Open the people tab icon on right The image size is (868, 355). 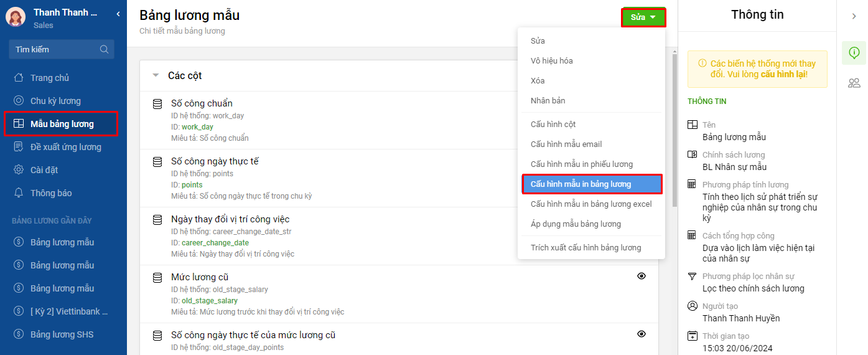pyautogui.click(x=854, y=83)
